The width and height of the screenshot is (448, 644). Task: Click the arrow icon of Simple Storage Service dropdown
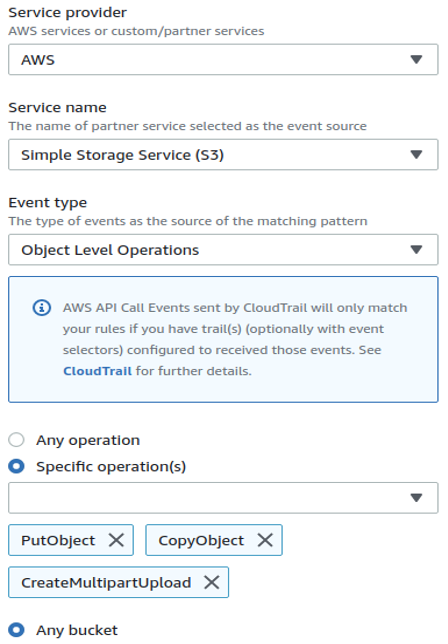click(x=416, y=154)
